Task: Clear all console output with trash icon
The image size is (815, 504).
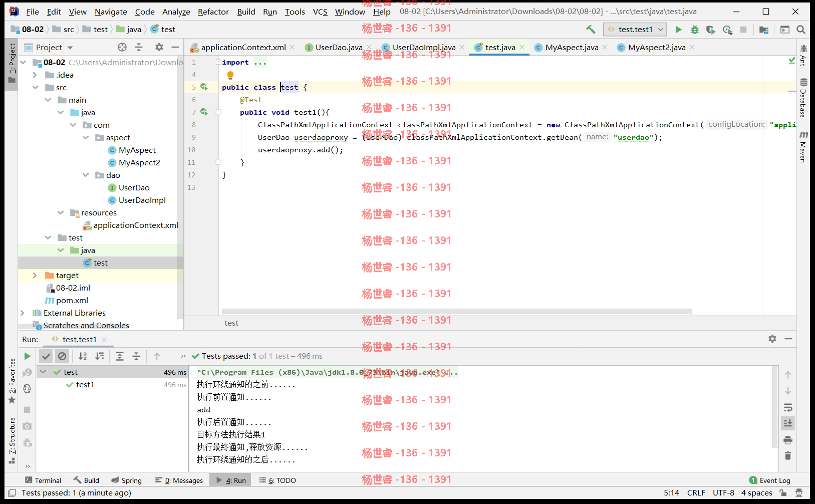Action: point(788,455)
